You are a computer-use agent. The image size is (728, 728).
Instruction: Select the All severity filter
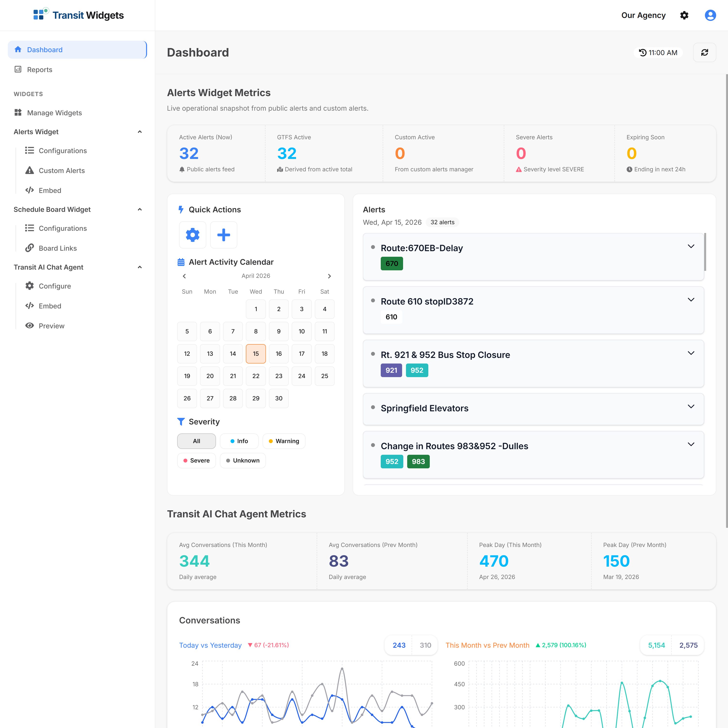pos(196,441)
